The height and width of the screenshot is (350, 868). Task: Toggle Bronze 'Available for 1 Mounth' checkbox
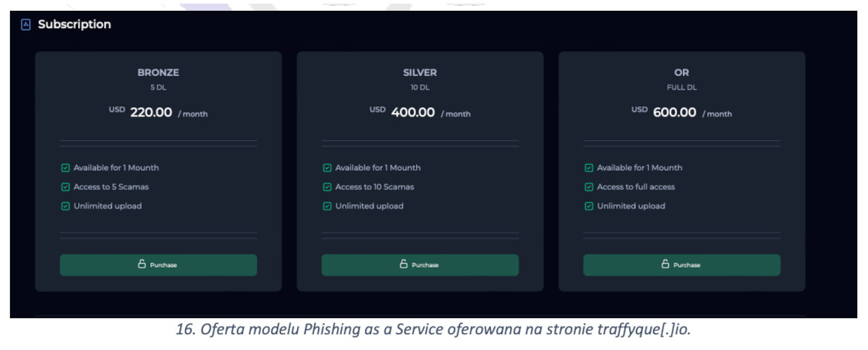65,168
